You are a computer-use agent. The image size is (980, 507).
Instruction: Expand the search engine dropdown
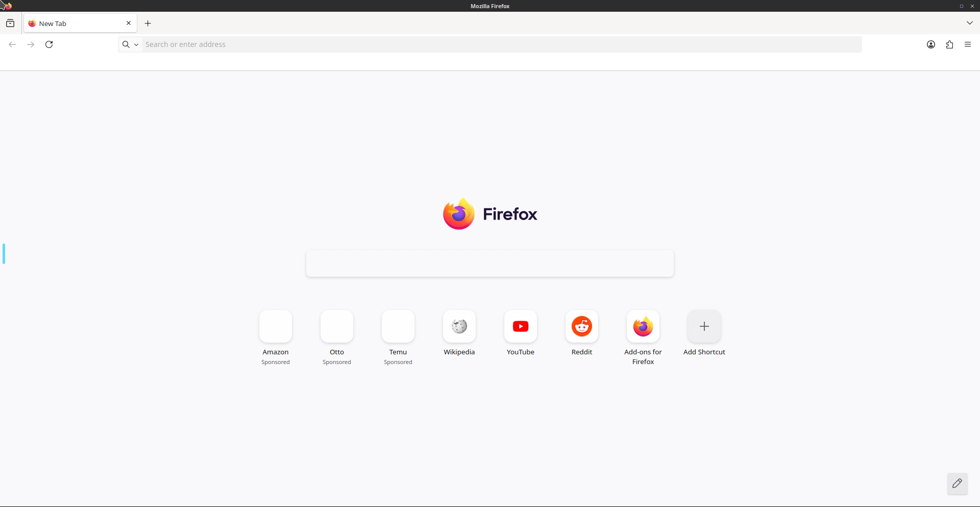point(130,44)
